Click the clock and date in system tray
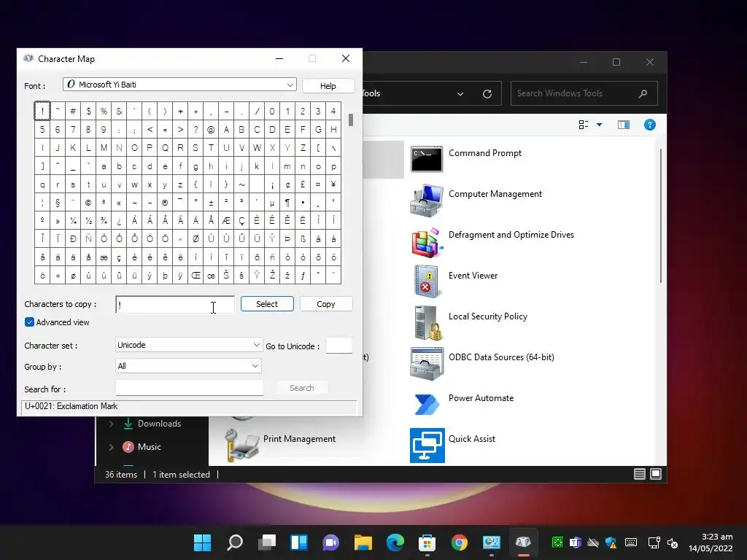This screenshot has width=747, height=560. (x=711, y=542)
